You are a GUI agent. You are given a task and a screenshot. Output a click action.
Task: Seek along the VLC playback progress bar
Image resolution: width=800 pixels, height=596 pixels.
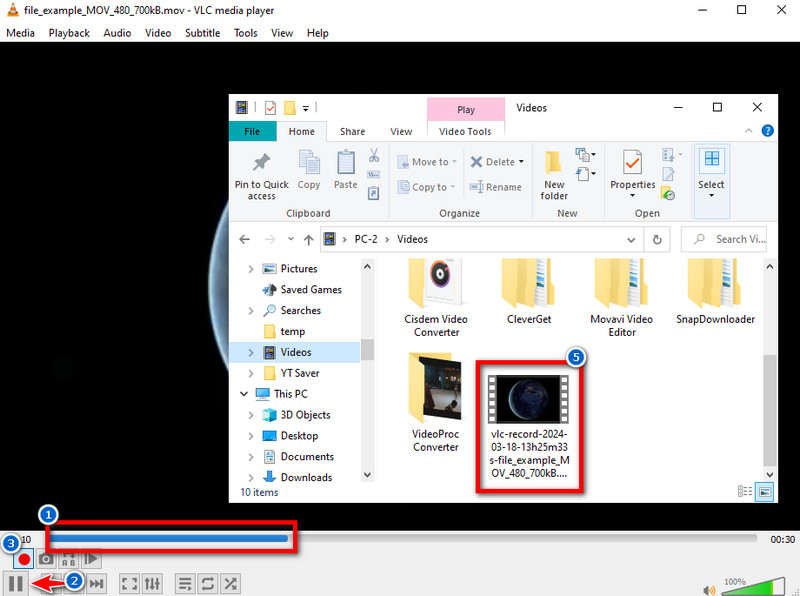(x=403, y=538)
